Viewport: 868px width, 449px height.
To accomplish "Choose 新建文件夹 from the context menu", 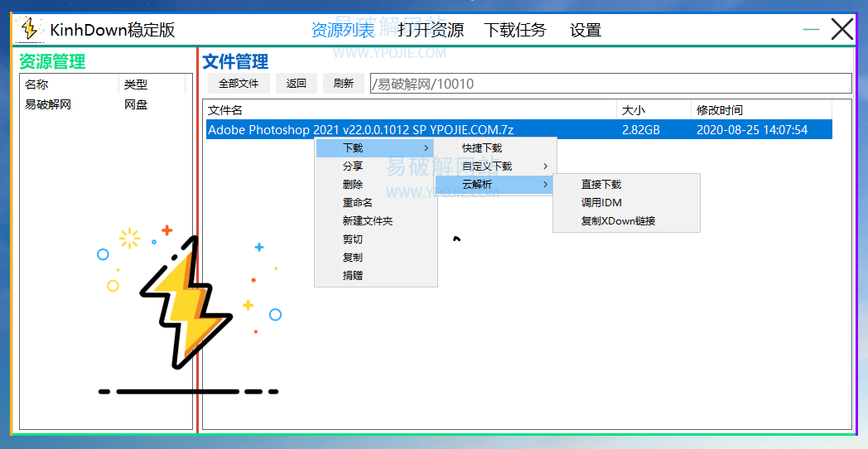I will 375,221.
